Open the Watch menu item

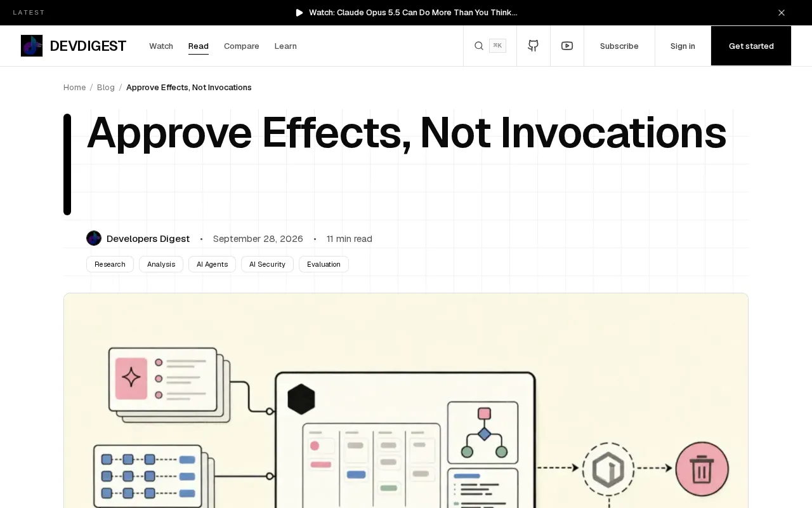click(x=161, y=46)
